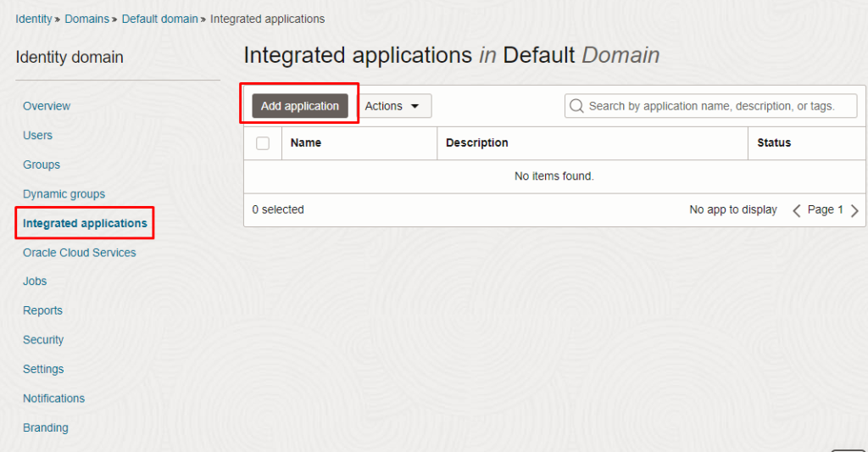Viewport: 868px width, 452px height.
Task: Open Users in the sidebar
Action: point(37,135)
